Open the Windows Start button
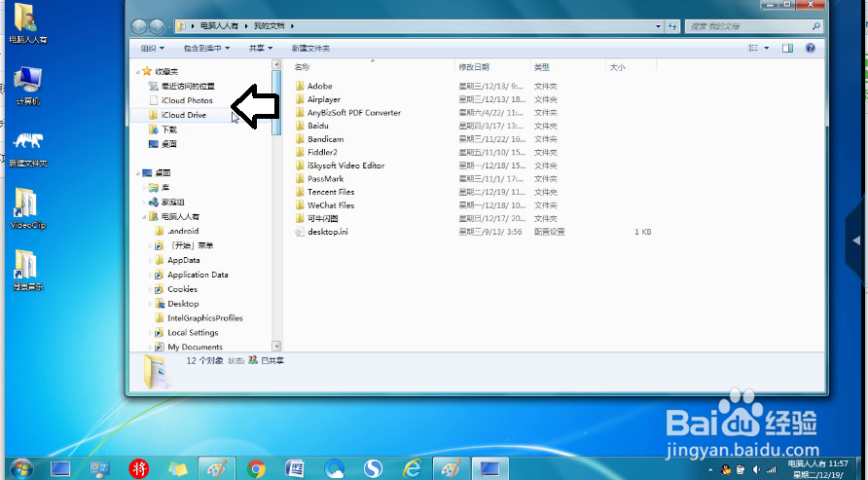The height and width of the screenshot is (480, 868). (x=21, y=469)
